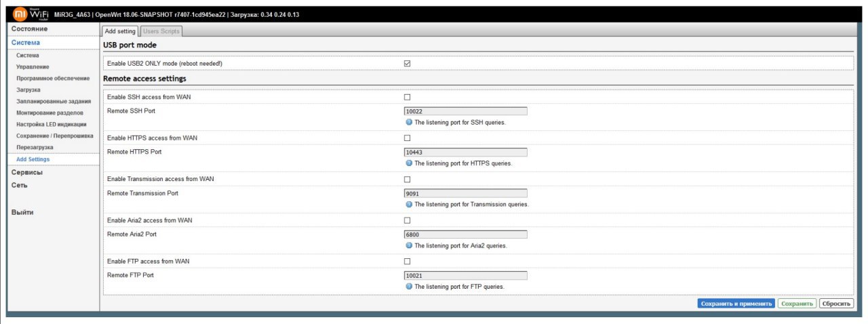Switch to the Add setting tab
The image size is (868, 324).
[120, 31]
